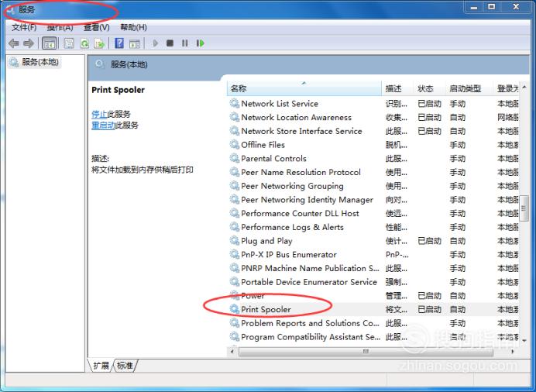
Task: Click the vertical scrollbar down arrow
Action: pos(524,340)
